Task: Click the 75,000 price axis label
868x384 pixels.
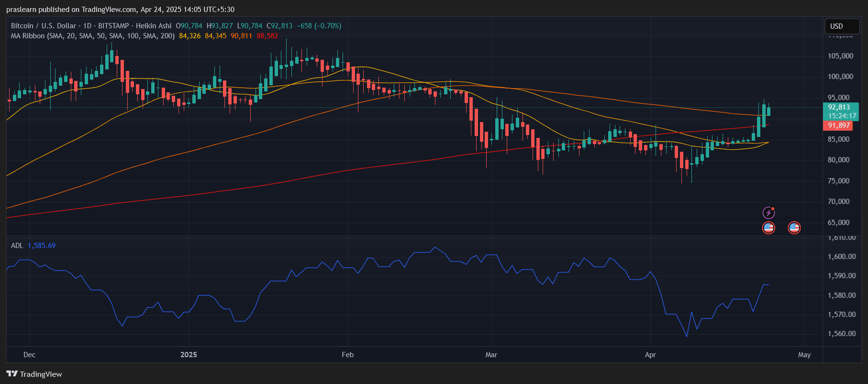Action: coord(839,181)
